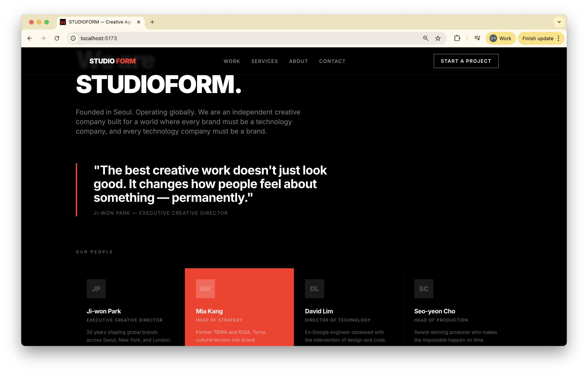Viewport: 588px width, 374px height.
Task: Click the Contact nav link
Action: (332, 61)
